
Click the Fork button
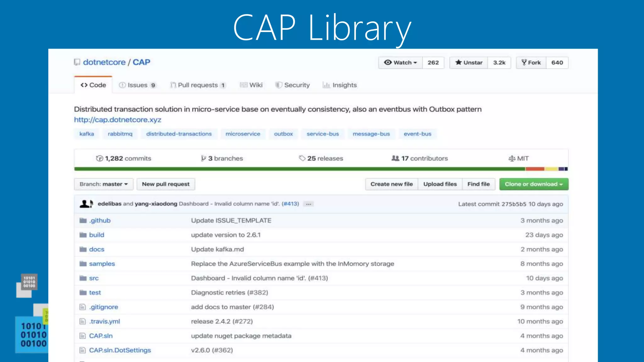click(531, 63)
